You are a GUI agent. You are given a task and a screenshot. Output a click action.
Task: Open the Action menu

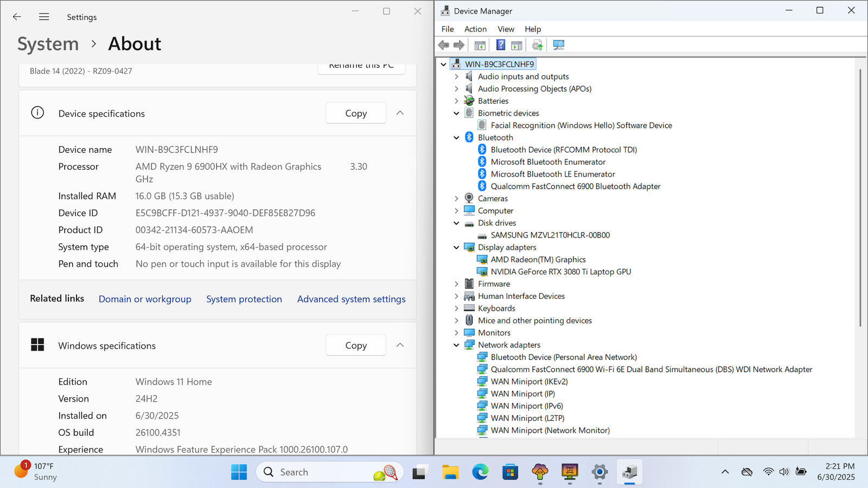pyautogui.click(x=475, y=29)
